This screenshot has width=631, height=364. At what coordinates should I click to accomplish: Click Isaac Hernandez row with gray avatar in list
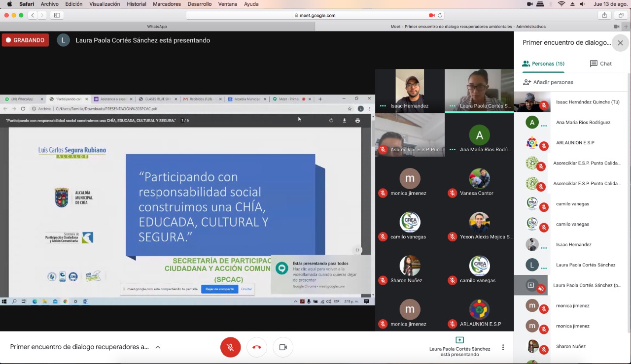(x=572, y=244)
